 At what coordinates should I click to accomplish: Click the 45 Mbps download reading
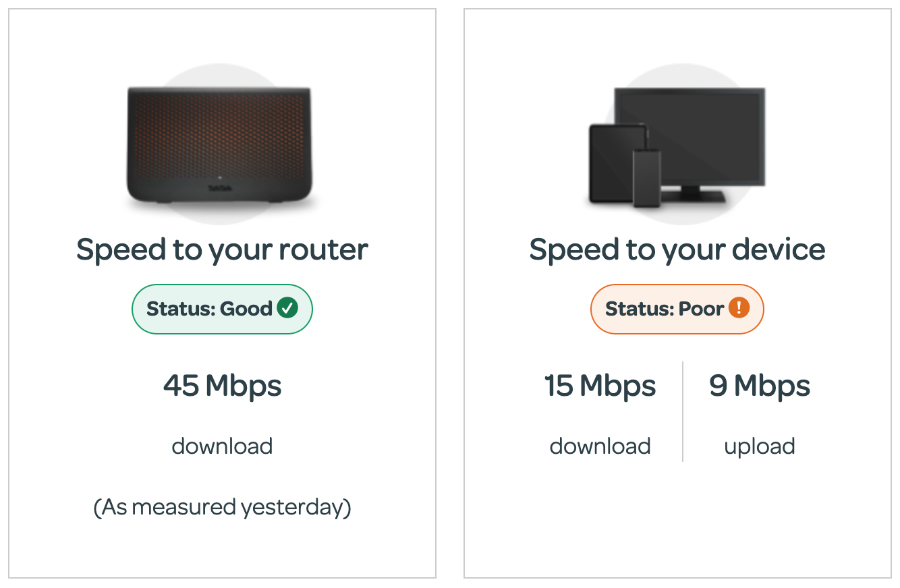223,385
